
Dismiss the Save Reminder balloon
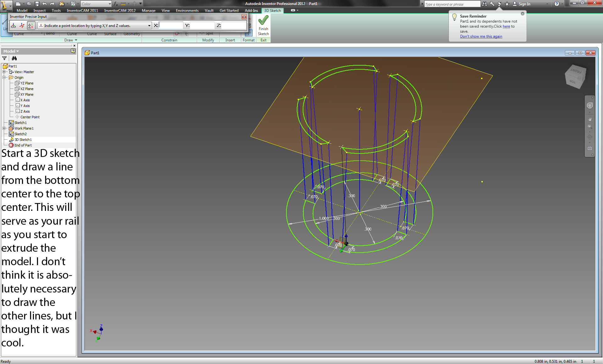(x=523, y=13)
